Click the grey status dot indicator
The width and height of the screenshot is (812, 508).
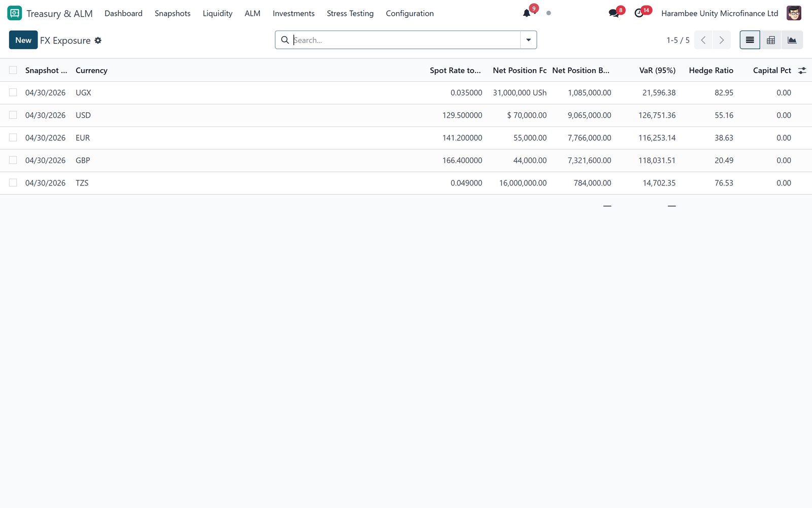tap(549, 13)
